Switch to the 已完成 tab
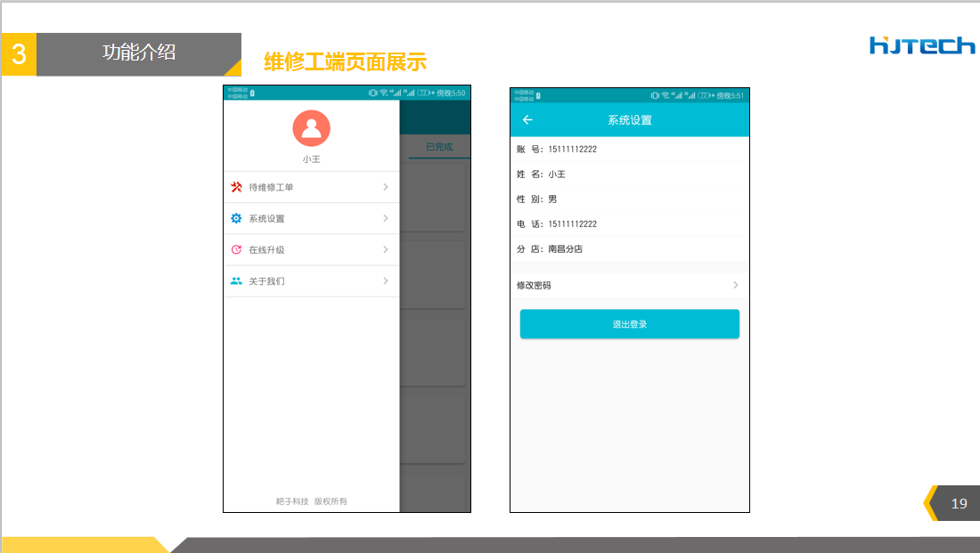 coord(439,147)
